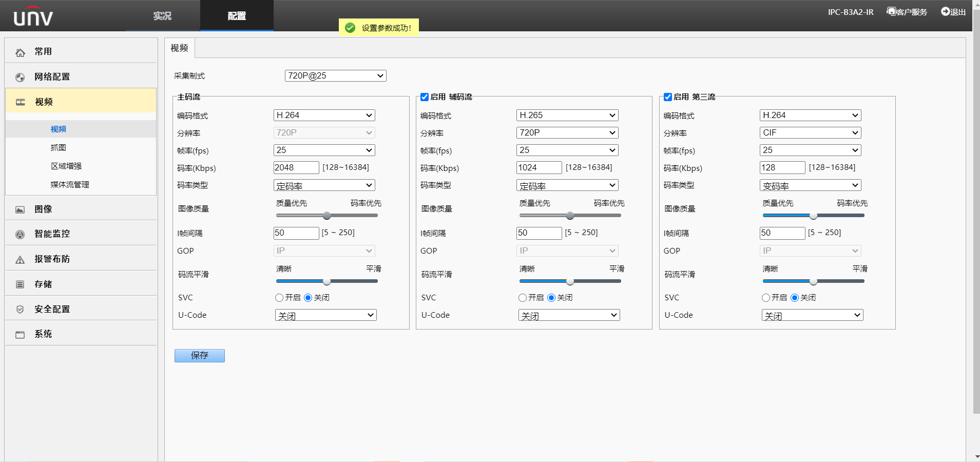
Task: Open the 图像 menu section
Action: pyautogui.click(x=81, y=209)
